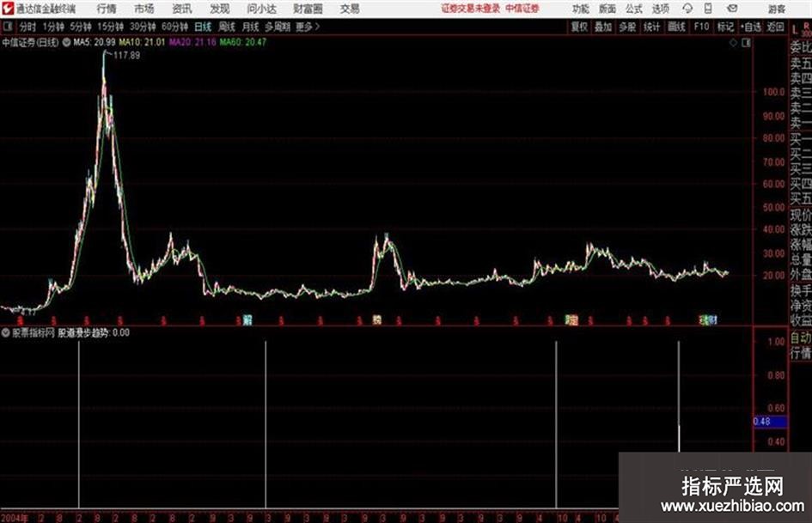Viewport: 812px width, 523px height.
Task: Open the 资讯 menu
Action: click(182, 9)
